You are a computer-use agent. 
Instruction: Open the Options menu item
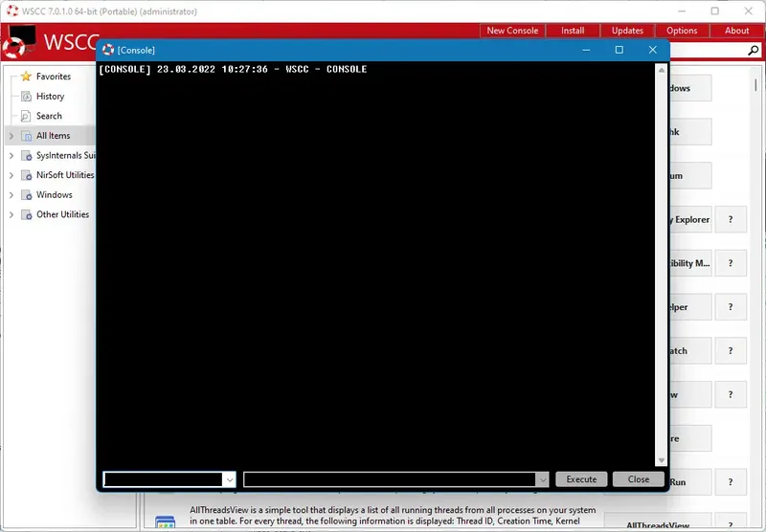click(682, 31)
